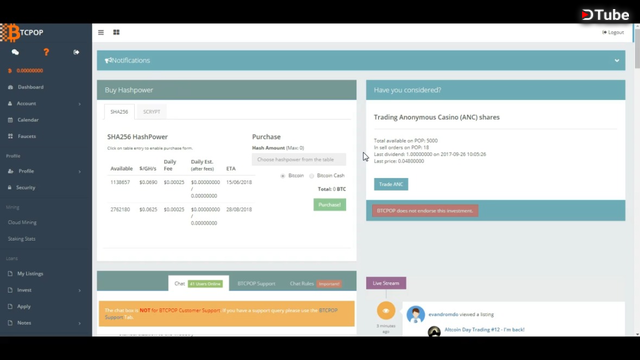Click the $0.0625 price cell

tap(148, 209)
